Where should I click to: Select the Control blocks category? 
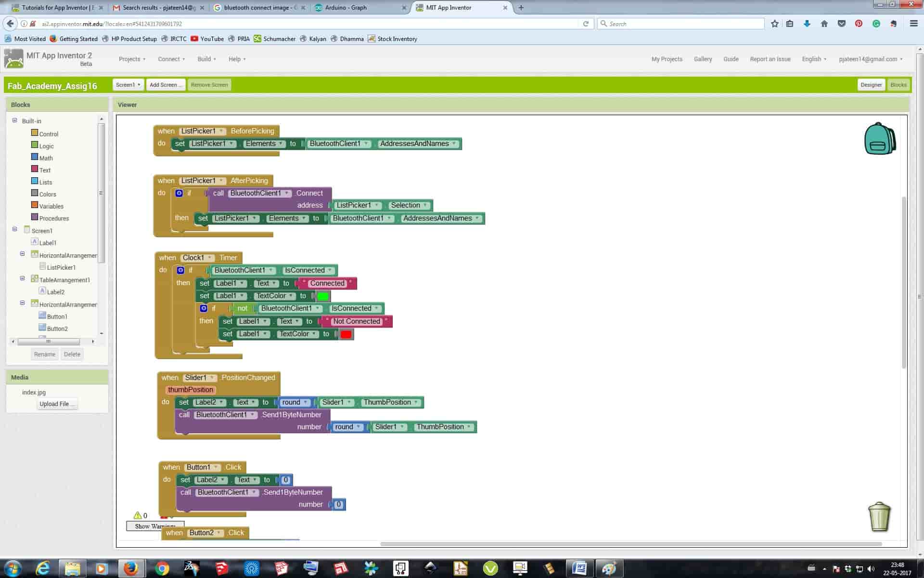pos(45,134)
